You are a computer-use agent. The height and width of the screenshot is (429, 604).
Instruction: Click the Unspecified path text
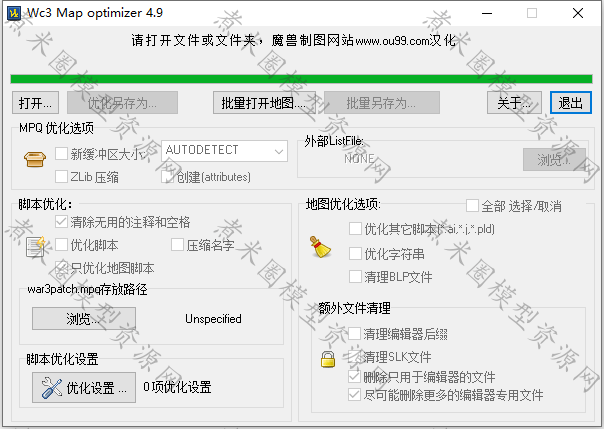213,319
